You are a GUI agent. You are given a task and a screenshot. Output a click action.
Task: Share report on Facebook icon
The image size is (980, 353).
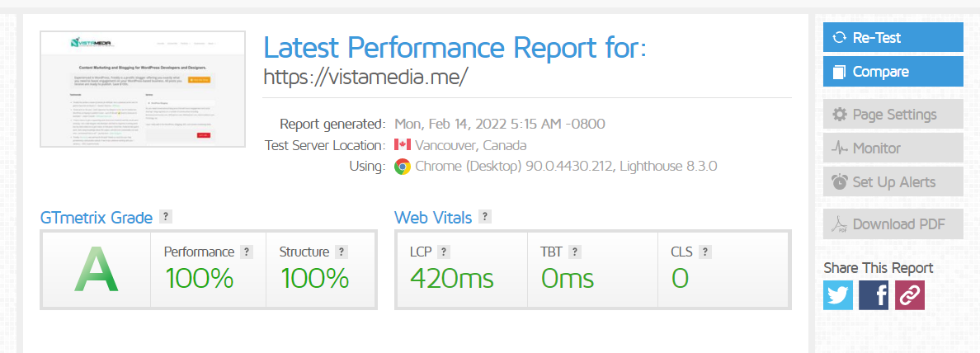click(874, 295)
